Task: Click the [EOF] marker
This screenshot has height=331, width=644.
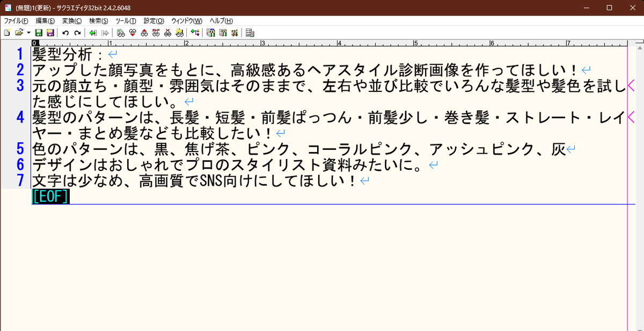Action: (51, 197)
